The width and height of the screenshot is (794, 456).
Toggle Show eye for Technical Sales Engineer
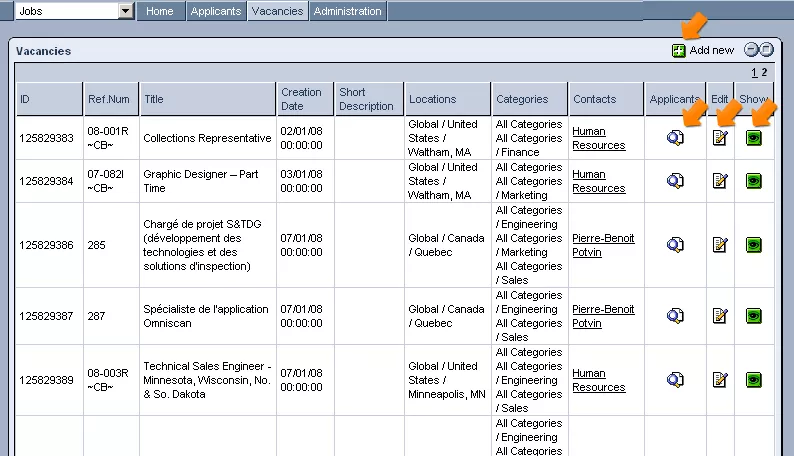click(x=754, y=380)
